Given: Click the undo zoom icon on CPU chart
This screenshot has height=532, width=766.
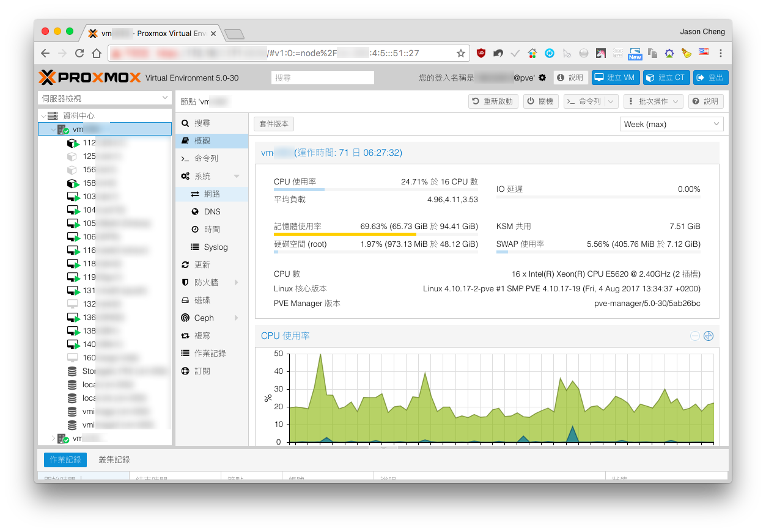Looking at the screenshot, I should (x=709, y=336).
